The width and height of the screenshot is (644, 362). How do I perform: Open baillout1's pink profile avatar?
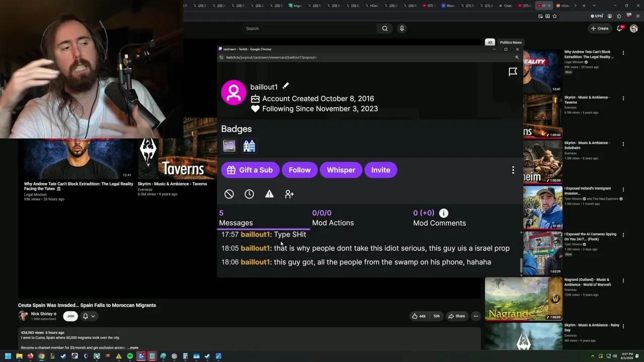(x=233, y=93)
